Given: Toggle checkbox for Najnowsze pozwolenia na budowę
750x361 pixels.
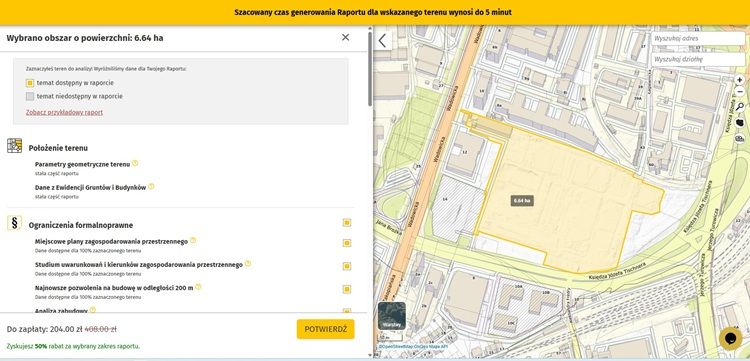Looking at the screenshot, I should pyautogui.click(x=347, y=289).
